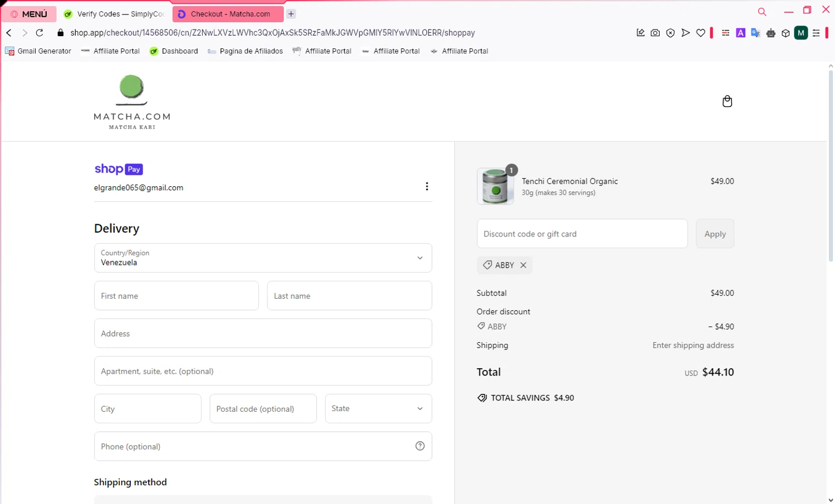Open ad blocker shield icon
The width and height of the screenshot is (835, 504).
tap(671, 33)
